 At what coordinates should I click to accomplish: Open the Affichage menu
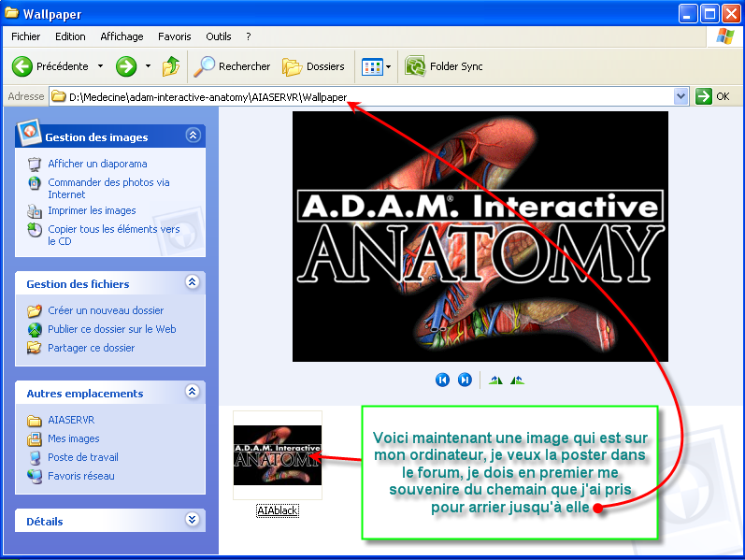pos(122,36)
